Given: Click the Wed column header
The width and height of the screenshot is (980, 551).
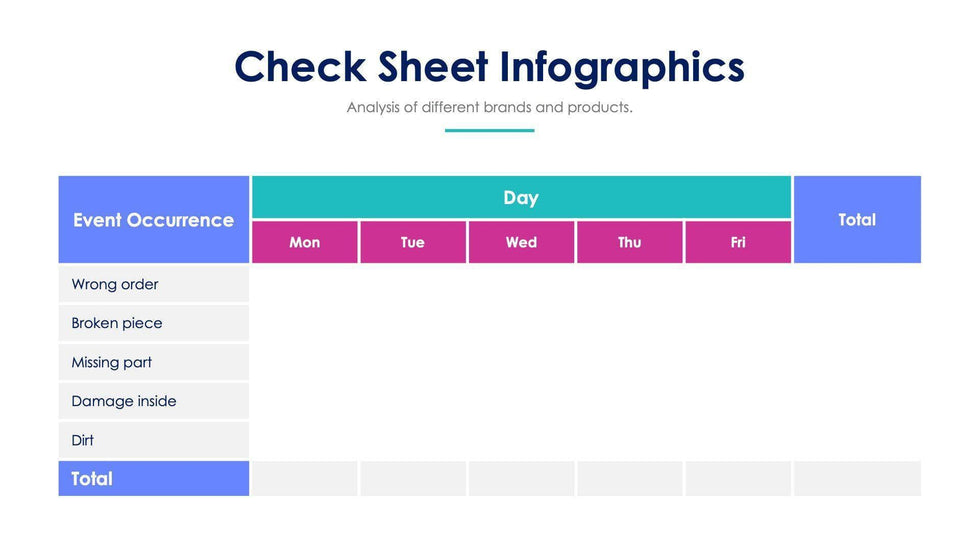Looking at the screenshot, I should [521, 242].
